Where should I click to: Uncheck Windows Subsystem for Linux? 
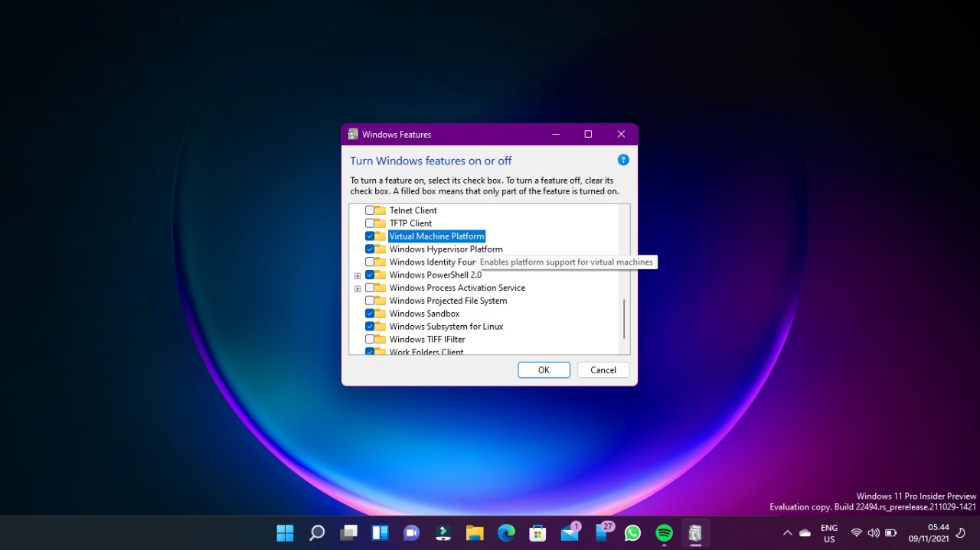coord(370,327)
